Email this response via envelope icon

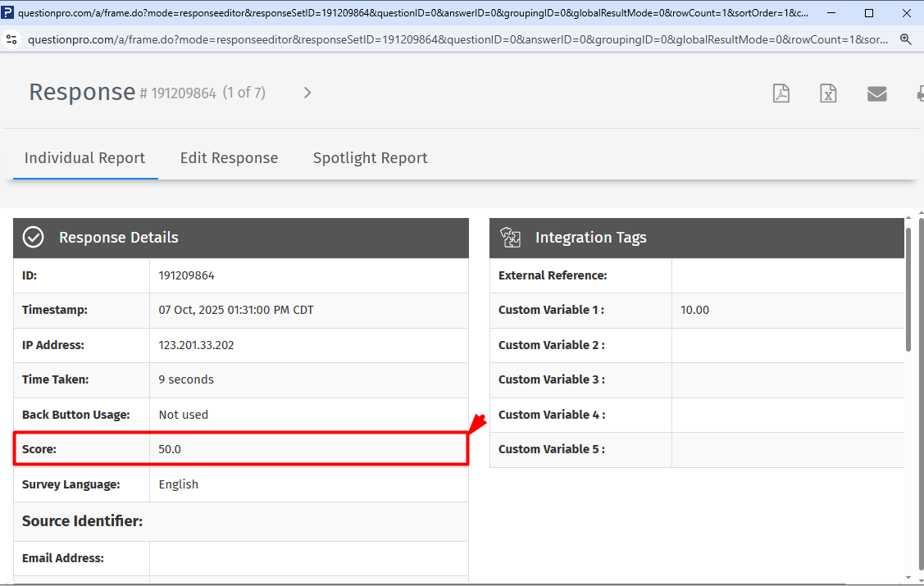(876, 93)
